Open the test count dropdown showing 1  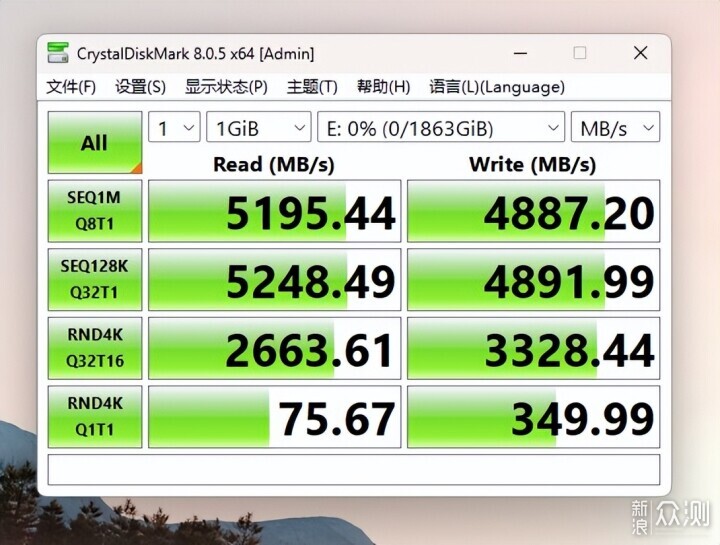174,127
